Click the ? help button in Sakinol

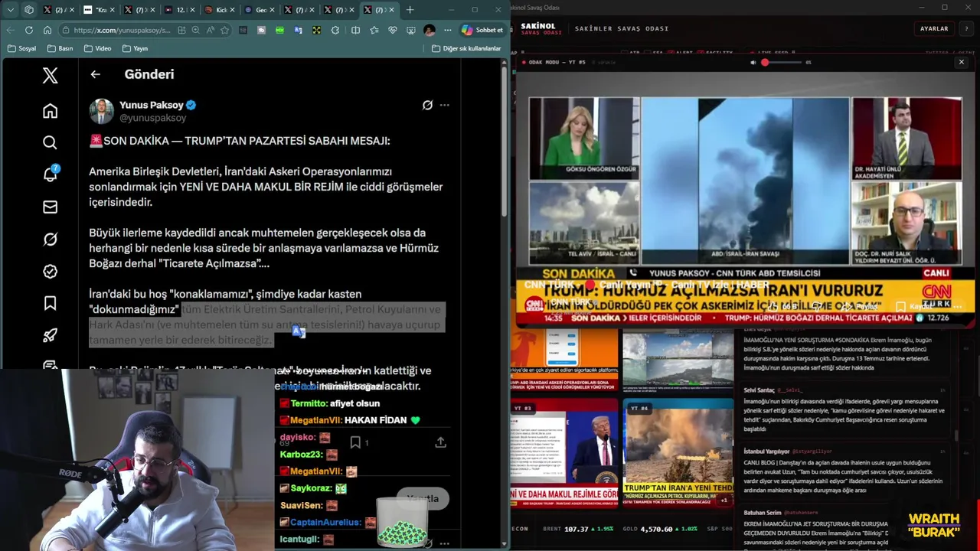pyautogui.click(x=965, y=28)
